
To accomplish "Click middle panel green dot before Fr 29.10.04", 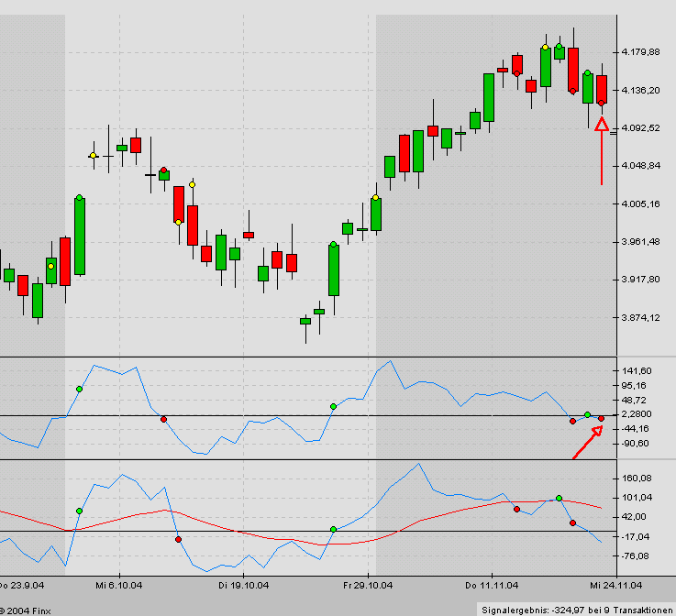I will click(333, 406).
